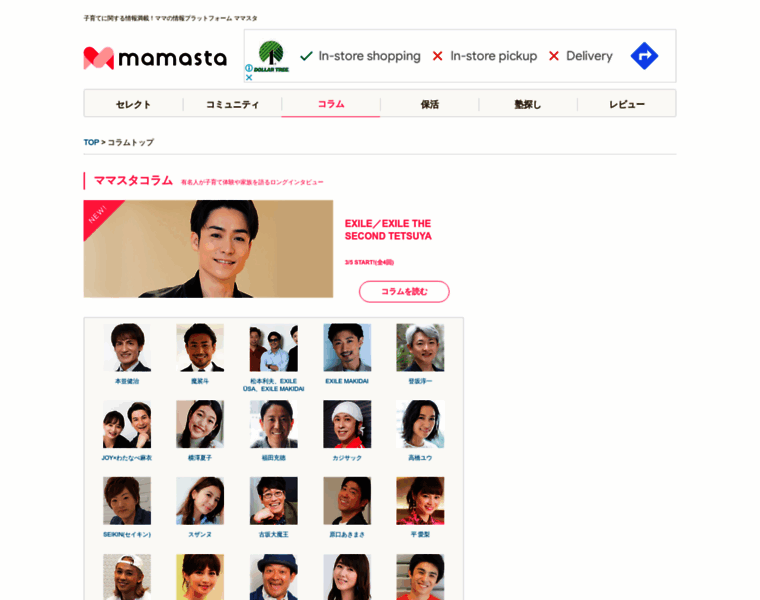Open the SEIKIN(セイキン) thumbnail
Image resolution: width=760 pixels, height=600 pixels.
127,501
